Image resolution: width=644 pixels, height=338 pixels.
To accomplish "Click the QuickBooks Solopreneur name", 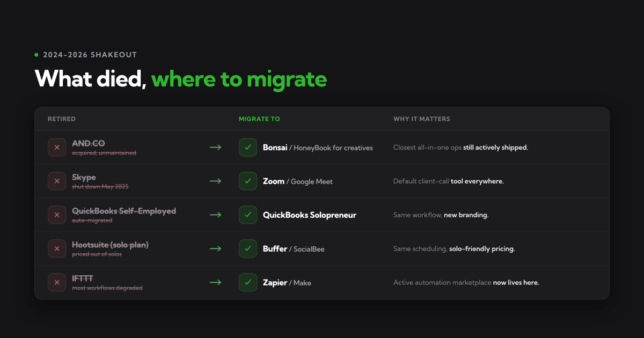I will [310, 215].
